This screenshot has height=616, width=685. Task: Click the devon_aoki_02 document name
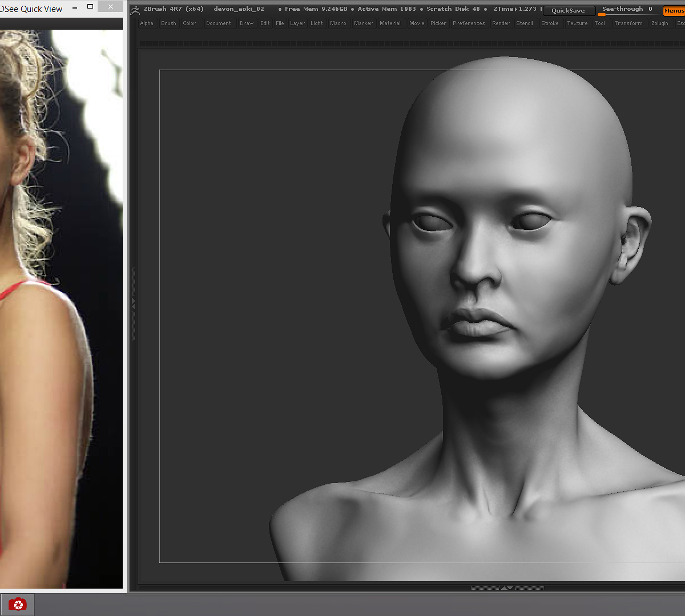click(239, 9)
